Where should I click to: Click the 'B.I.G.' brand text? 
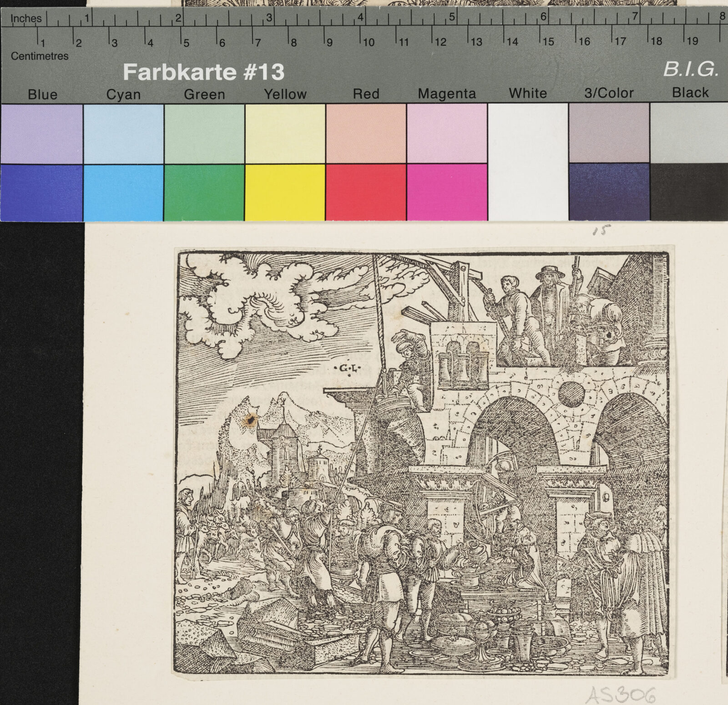[x=691, y=69]
